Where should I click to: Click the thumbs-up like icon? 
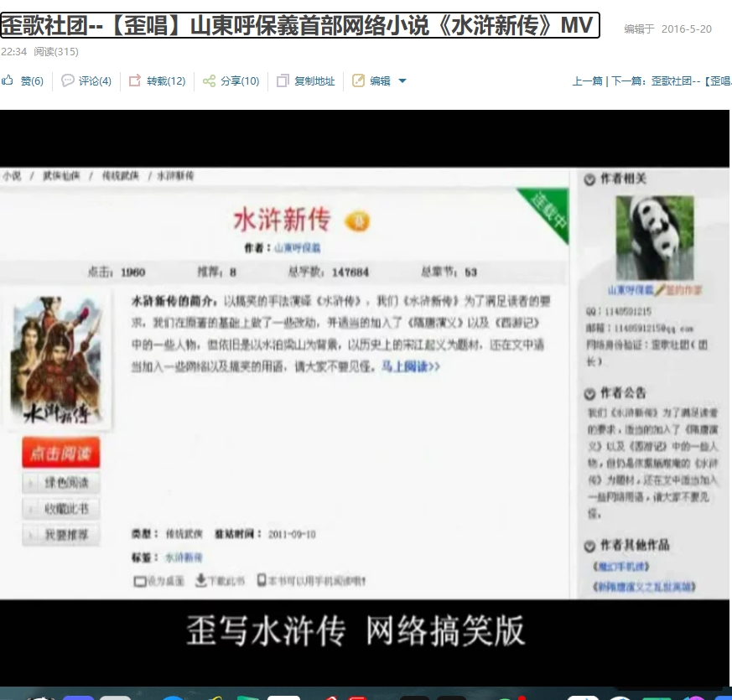point(8,80)
